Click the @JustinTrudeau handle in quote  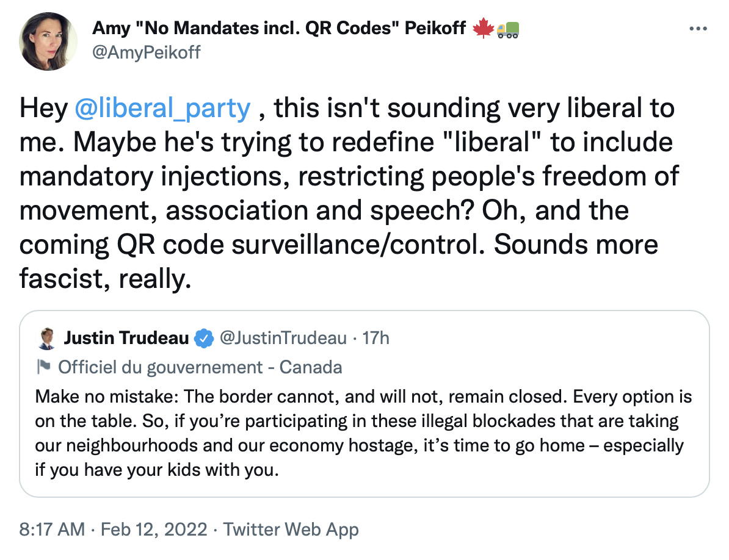point(283,338)
